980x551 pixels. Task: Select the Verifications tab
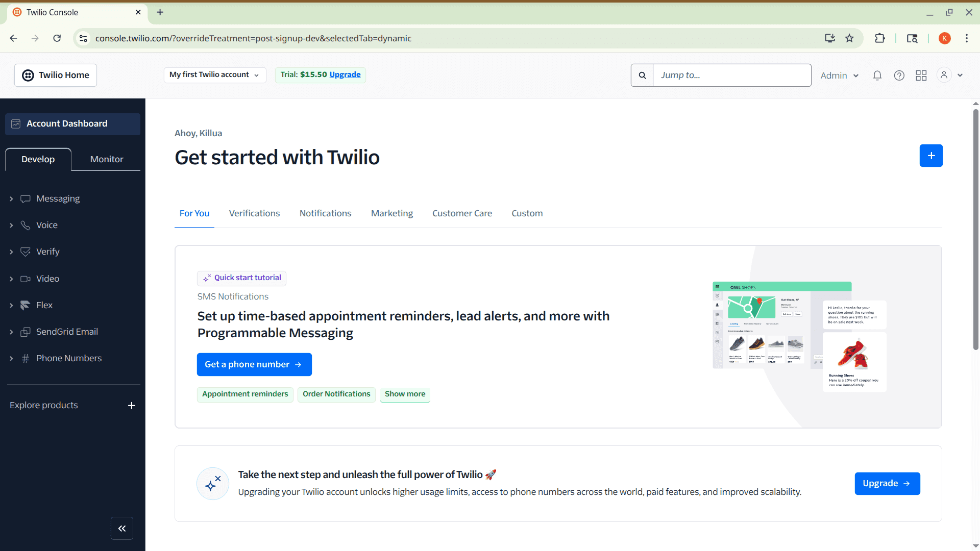click(254, 213)
